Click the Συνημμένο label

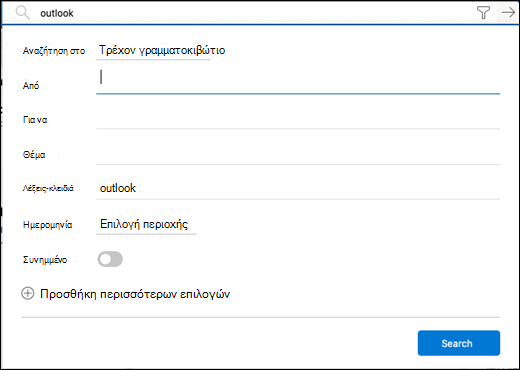coord(45,260)
